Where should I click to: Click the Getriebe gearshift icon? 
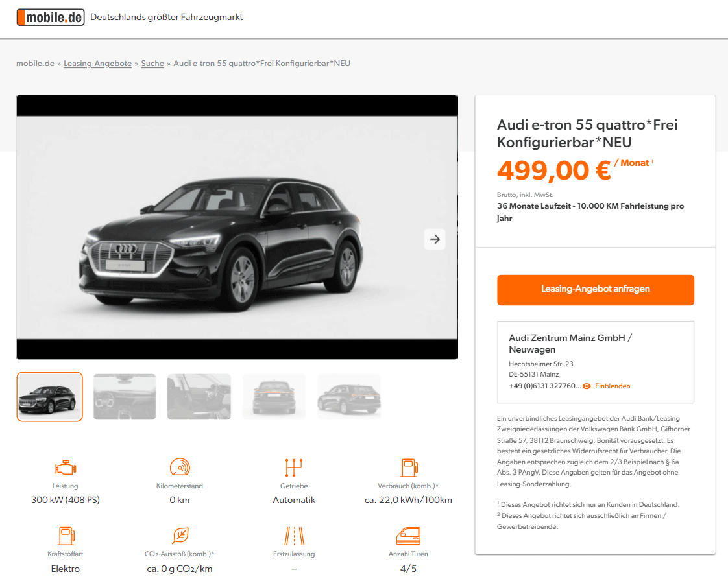point(294,467)
